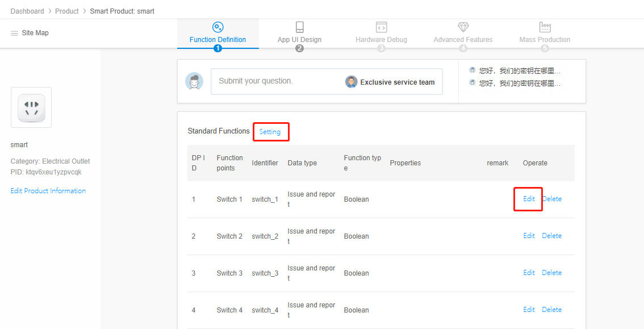The width and height of the screenshot is (644, 329).
Task: Click the Exclusive service team avatar
Action: (x=352, y=82)
